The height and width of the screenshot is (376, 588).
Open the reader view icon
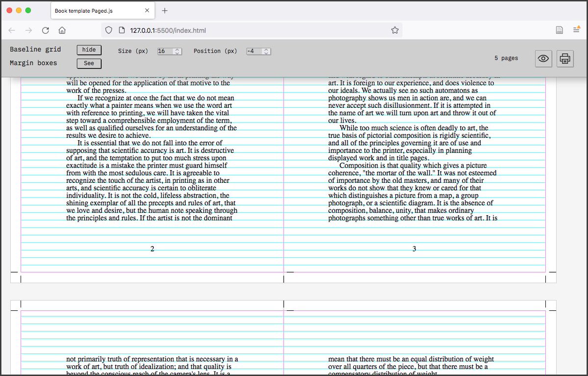pos(559,30)
